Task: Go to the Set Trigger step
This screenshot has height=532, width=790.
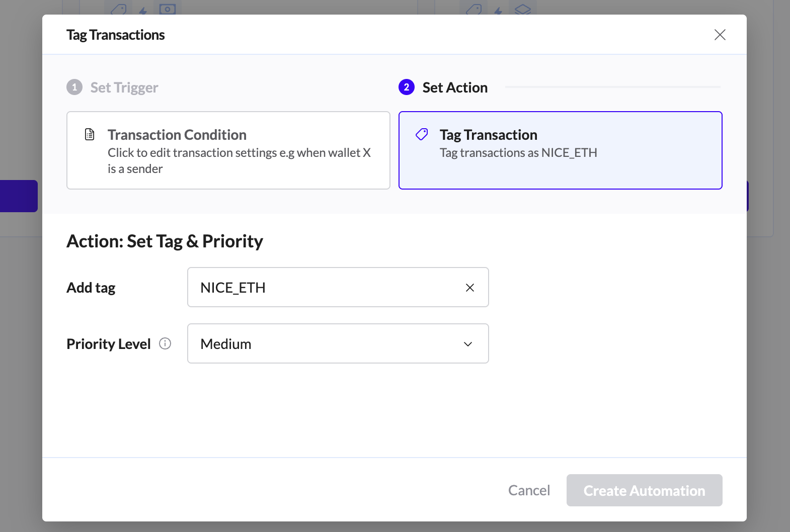Action: [124, 87]
